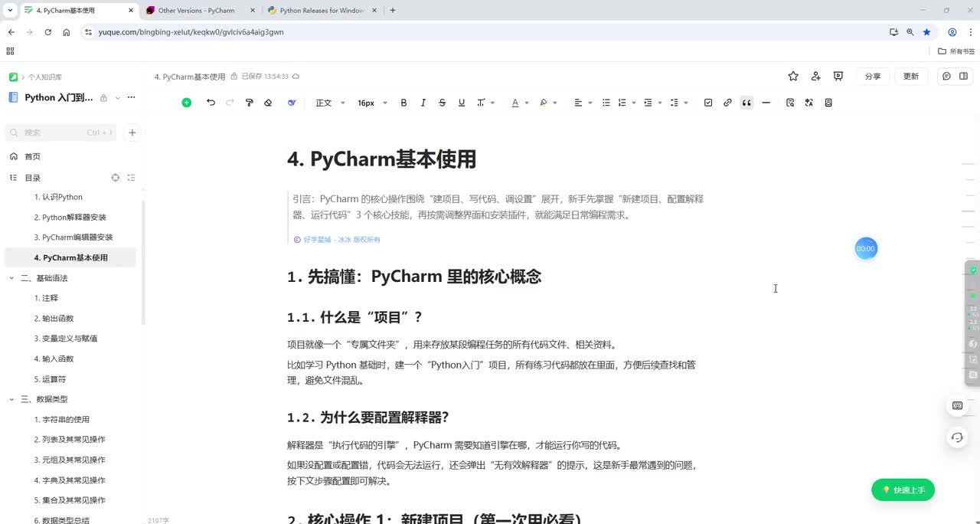Click the last toolbar document icon

tap(828, 103)
